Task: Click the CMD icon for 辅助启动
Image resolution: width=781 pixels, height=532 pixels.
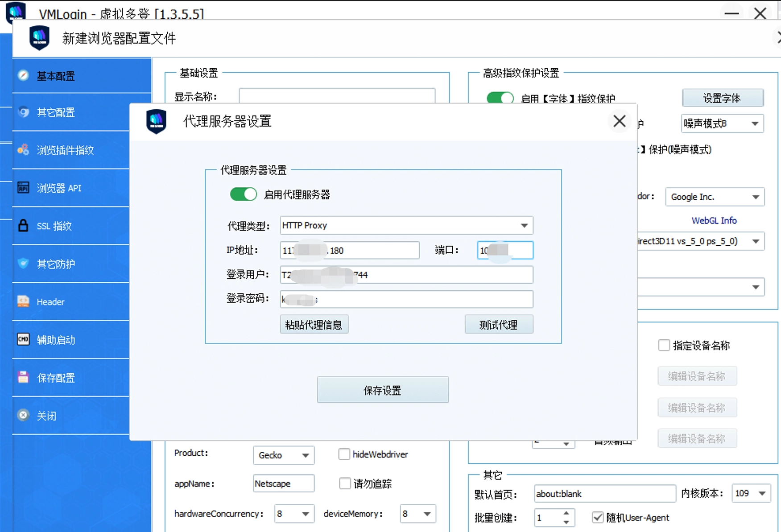Action: click(23, 339)
